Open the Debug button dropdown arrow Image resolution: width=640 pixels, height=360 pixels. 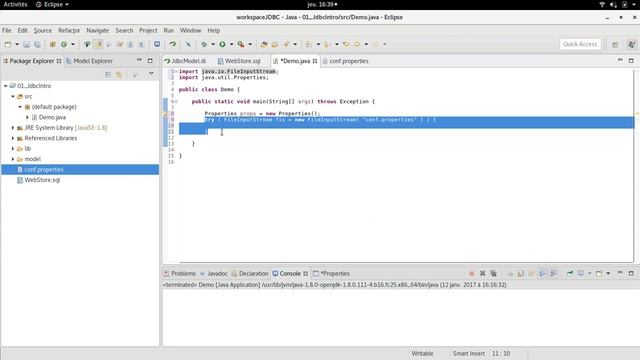213,44
